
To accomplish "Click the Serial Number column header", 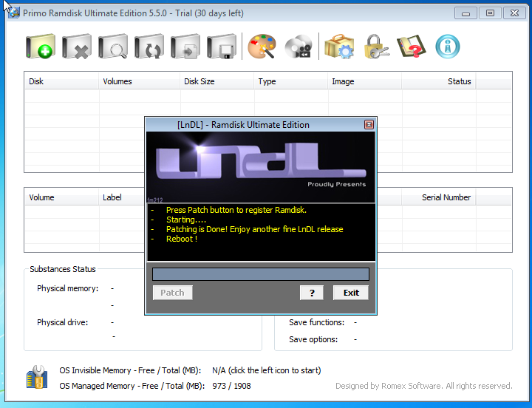I will (439, 197).
